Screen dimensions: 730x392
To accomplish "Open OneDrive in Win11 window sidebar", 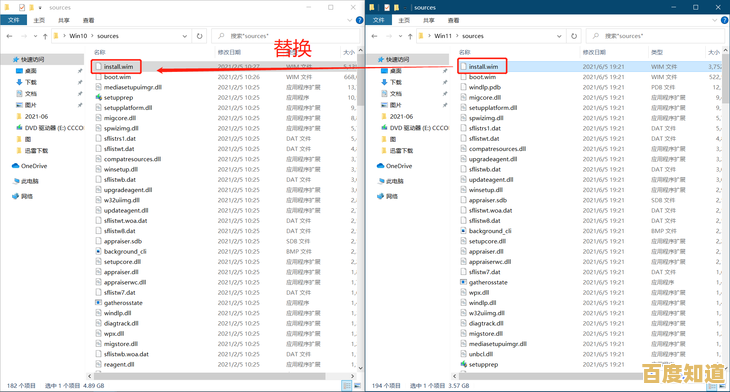I will [x=394, y=166].
